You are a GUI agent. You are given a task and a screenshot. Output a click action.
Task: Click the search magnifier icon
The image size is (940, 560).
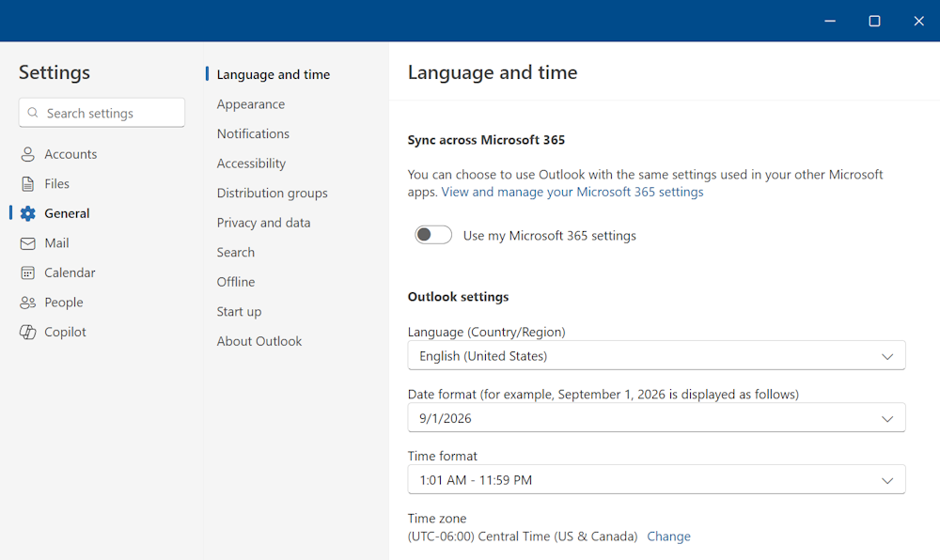pos(33,113)
